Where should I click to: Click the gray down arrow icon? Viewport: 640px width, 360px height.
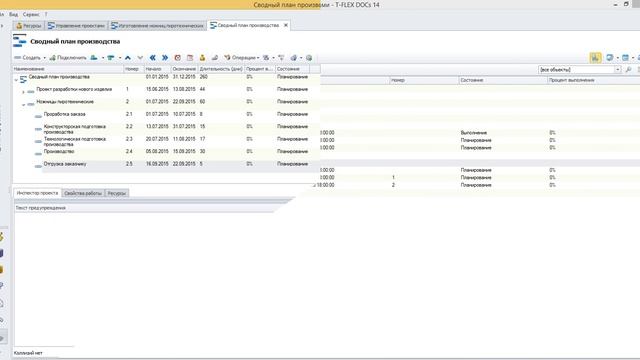pos(140,58)
